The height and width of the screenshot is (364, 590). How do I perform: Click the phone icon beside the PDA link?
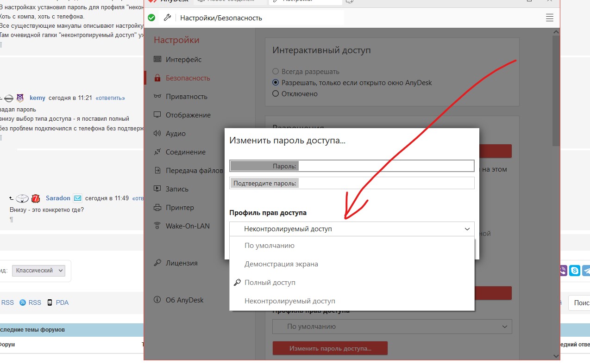click(x=50, y=302)
